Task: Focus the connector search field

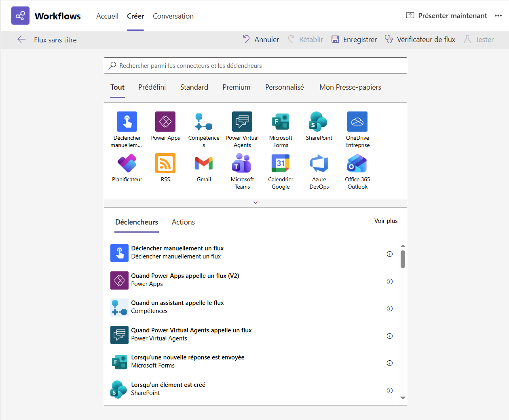Action: coord(259,65)
